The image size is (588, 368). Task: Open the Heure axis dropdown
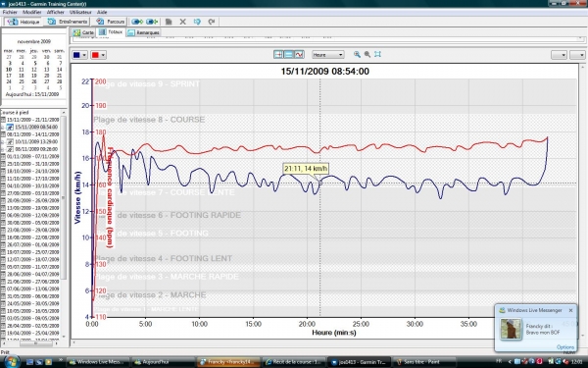(327, 55)
